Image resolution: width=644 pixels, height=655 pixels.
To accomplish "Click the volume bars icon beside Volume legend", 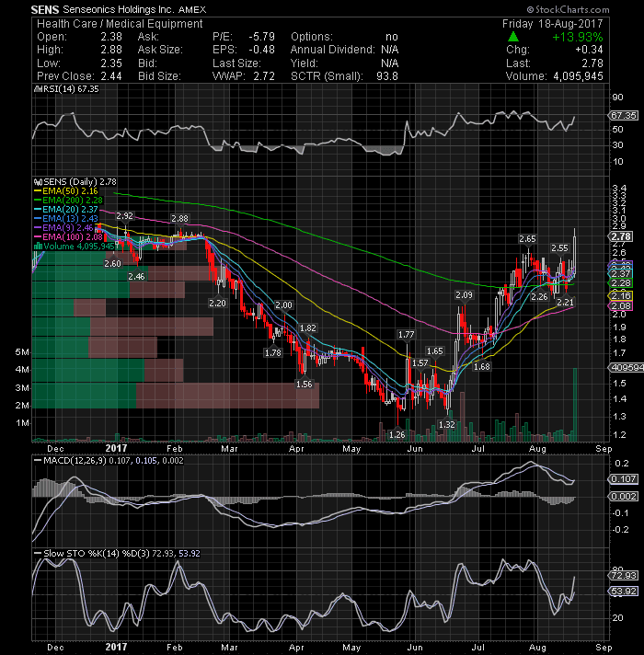I will click(38, 246).
